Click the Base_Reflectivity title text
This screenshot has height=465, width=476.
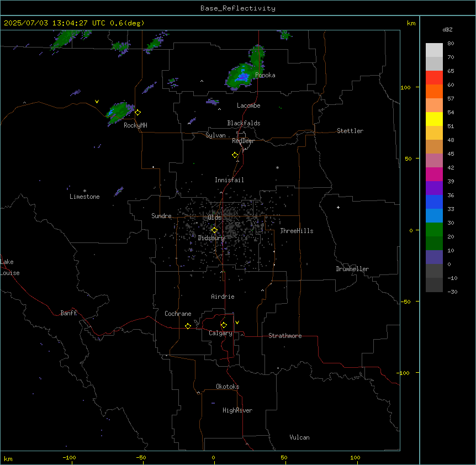[x=238, y=8]
